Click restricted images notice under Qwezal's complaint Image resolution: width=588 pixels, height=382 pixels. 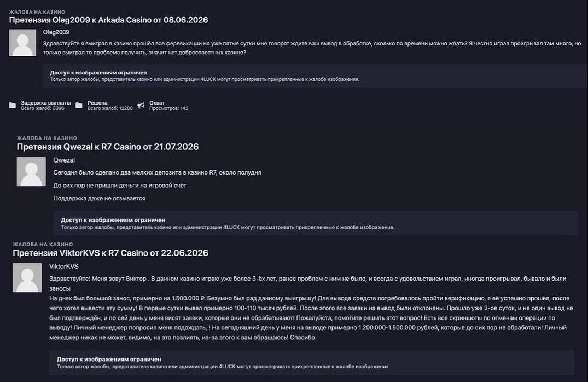tap(316, 223)
